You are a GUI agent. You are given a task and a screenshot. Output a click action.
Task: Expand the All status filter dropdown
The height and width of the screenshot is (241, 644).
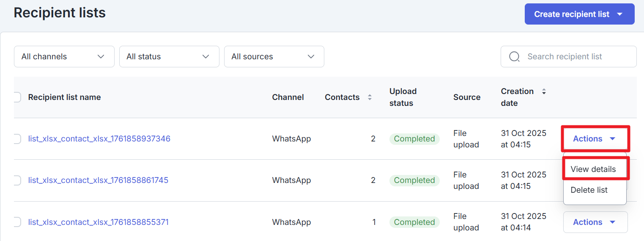(x=169, y=57)
